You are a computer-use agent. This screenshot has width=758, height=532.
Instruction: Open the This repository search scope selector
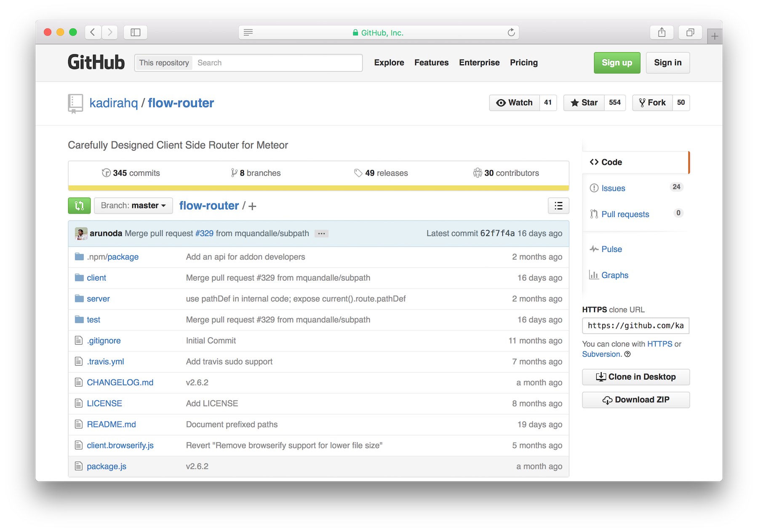[x=164, y=62]
